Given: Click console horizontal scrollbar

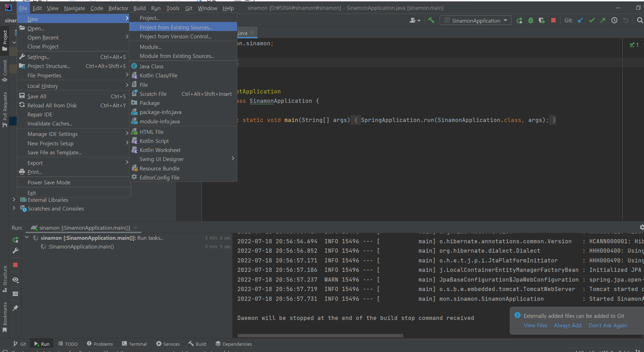Looking at the screenshot, I should pyautogui.click(x=320, y=336).
